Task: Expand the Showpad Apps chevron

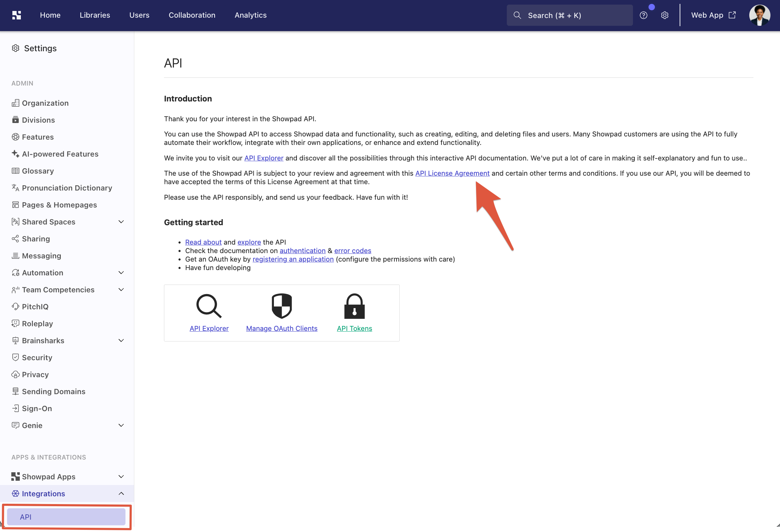Action: click(x=121, y=477)
